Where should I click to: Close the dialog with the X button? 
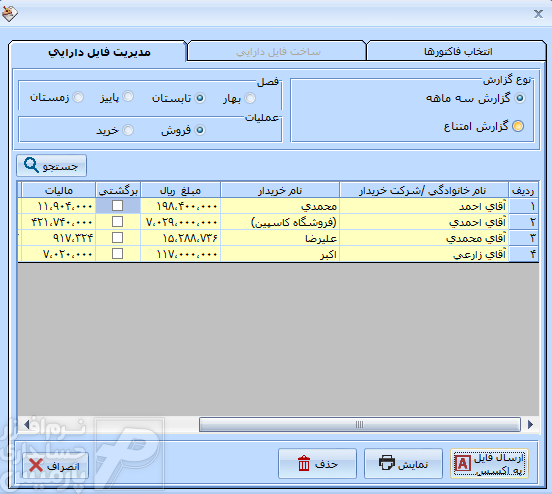pos(538,14)
